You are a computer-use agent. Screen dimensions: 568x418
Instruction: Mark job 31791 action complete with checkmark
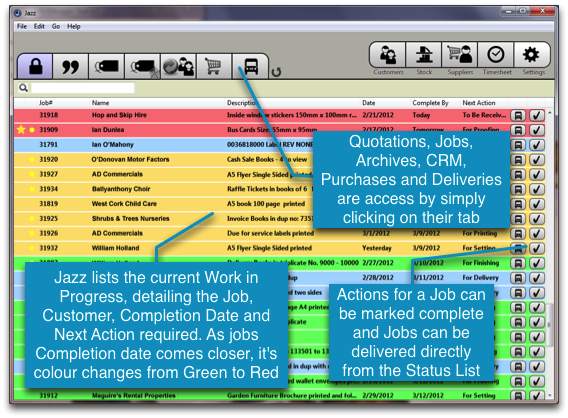pyautogui.click(x=536, y=145)
